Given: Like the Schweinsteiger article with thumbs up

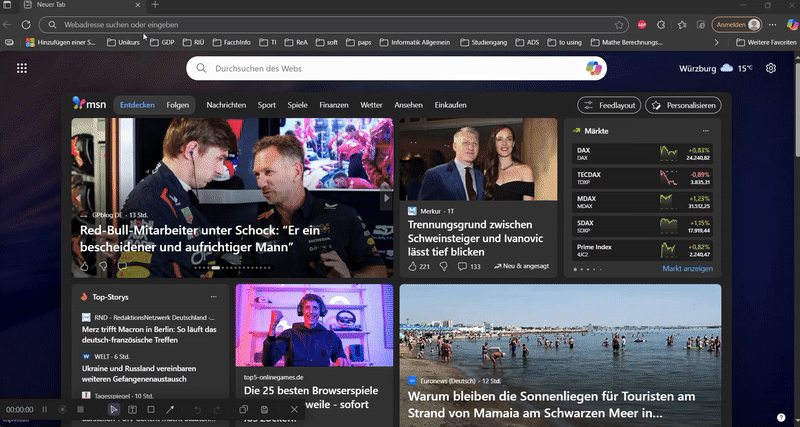Looking at the screenshot, I should [x=412, y=267].
